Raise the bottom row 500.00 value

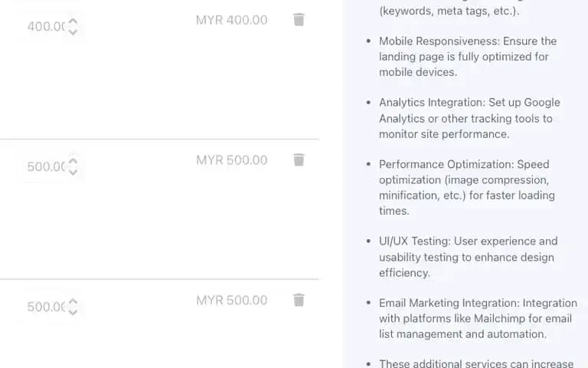pos(73,302)
